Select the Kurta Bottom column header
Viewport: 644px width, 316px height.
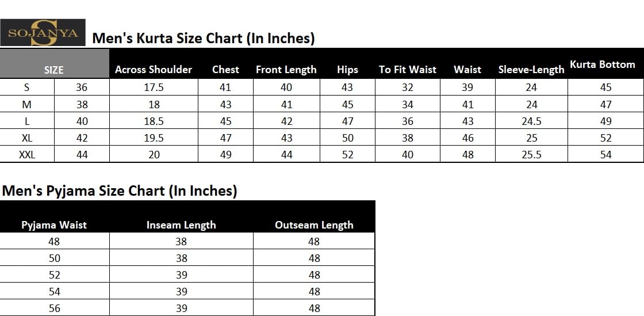(603, 64)
